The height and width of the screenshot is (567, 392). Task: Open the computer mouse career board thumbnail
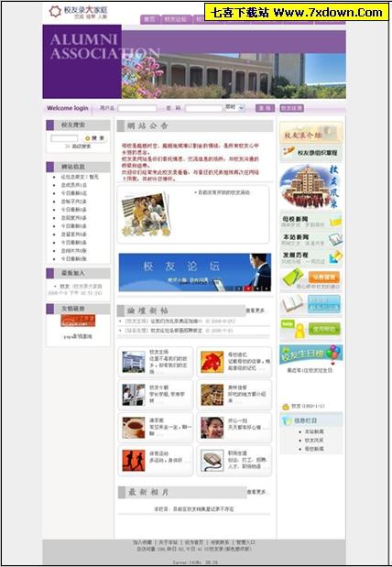[x=212, y=461]
